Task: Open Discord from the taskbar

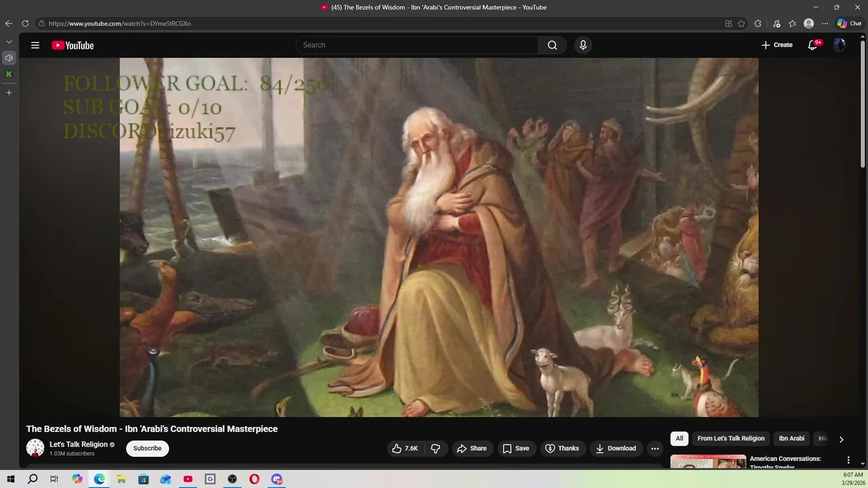Action: pos(277,479)
